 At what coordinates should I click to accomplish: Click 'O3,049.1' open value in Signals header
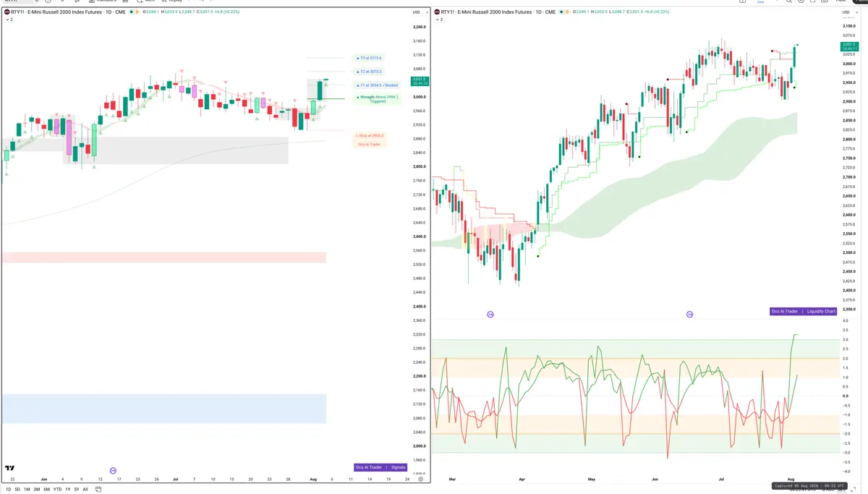tap(150, 12)
